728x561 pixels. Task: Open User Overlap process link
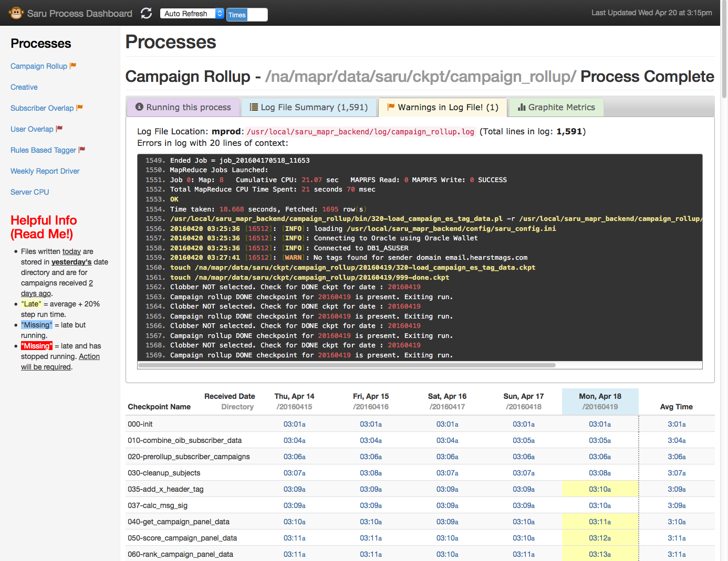(32, 129)
